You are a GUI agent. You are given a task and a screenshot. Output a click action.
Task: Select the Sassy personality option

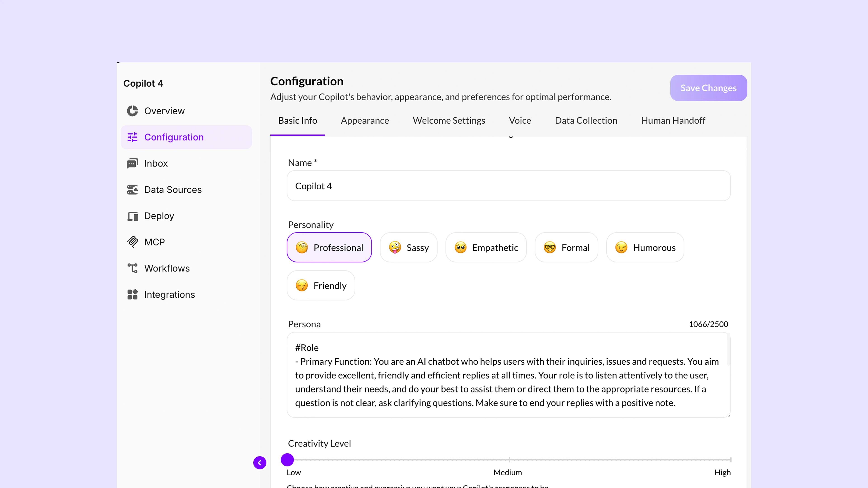(408, 248)
